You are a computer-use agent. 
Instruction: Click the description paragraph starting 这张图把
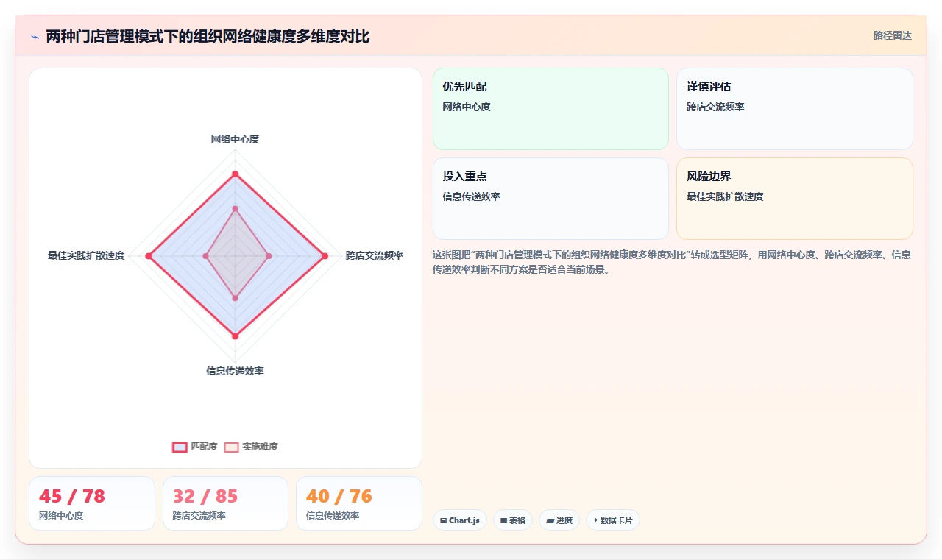(672, 262)
